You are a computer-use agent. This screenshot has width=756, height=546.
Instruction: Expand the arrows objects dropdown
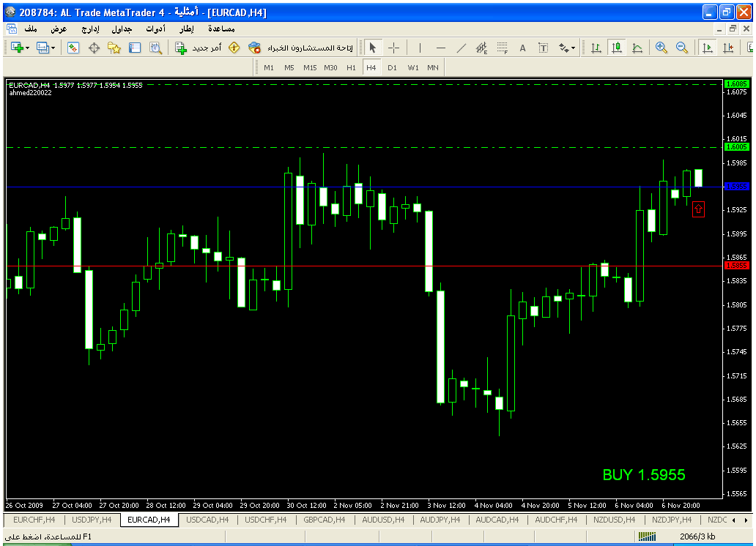click(574, 48)
